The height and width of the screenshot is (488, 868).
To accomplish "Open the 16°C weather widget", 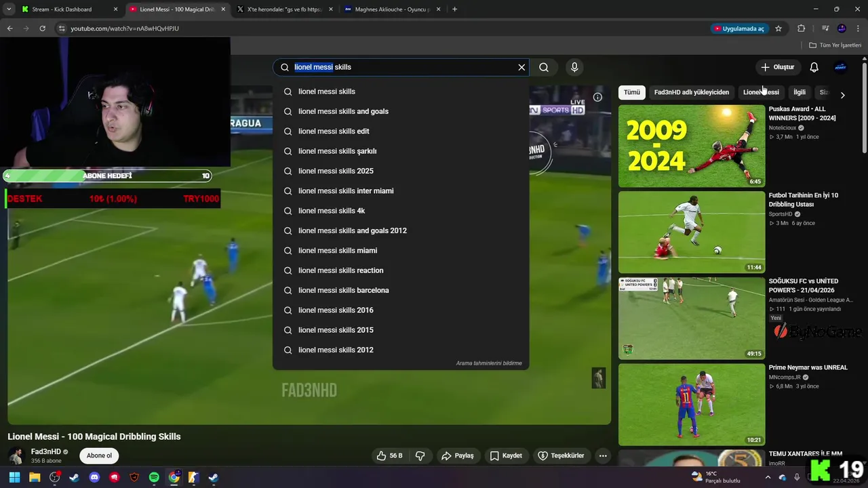I will pyautogui.click(x=716, y=477).
